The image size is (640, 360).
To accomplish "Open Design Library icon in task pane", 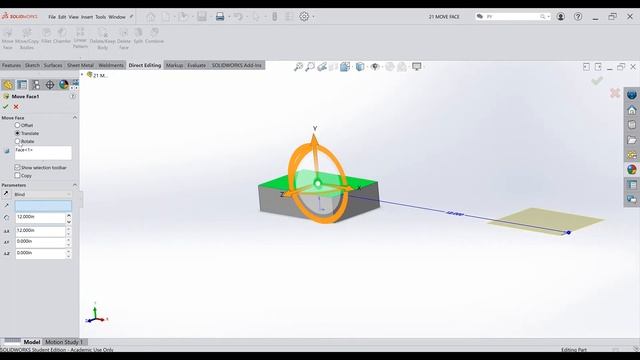I will coord(632,125).
